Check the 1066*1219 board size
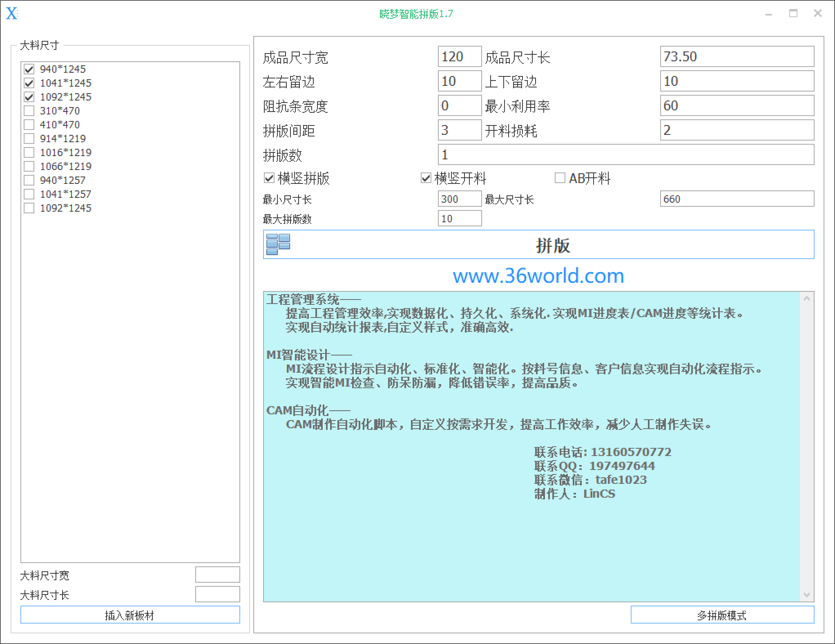The height and width of the screenshot is (644, 835). (29, 166)
